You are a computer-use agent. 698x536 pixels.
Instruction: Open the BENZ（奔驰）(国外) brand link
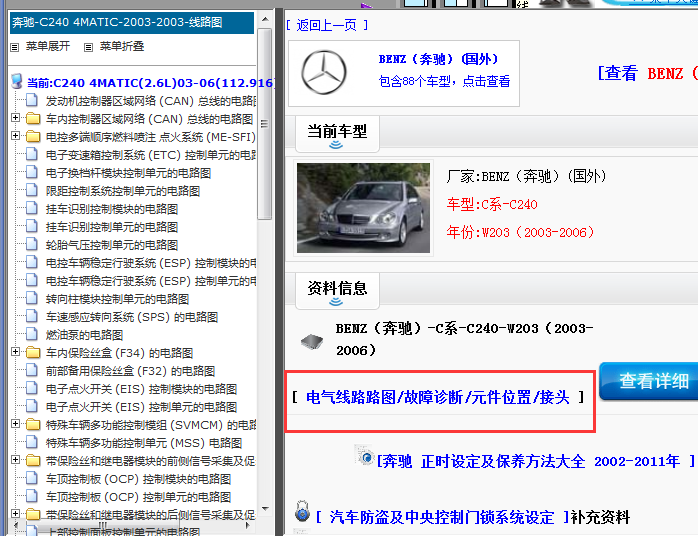438,59
